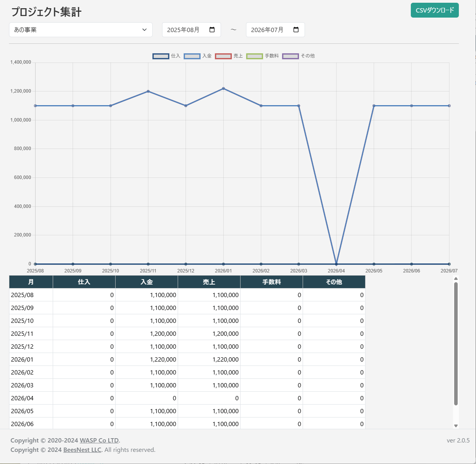Click the 売上 table column header
Viewport: 476px width, 464px height.
[x=209, y=282]
